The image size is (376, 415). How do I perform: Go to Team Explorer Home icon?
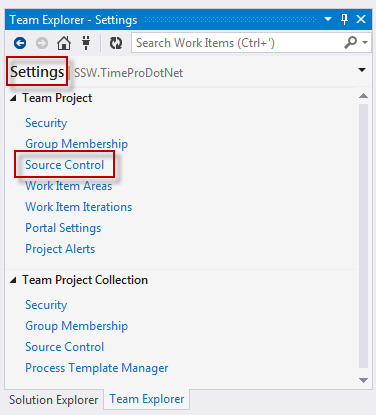click(64, 43)
